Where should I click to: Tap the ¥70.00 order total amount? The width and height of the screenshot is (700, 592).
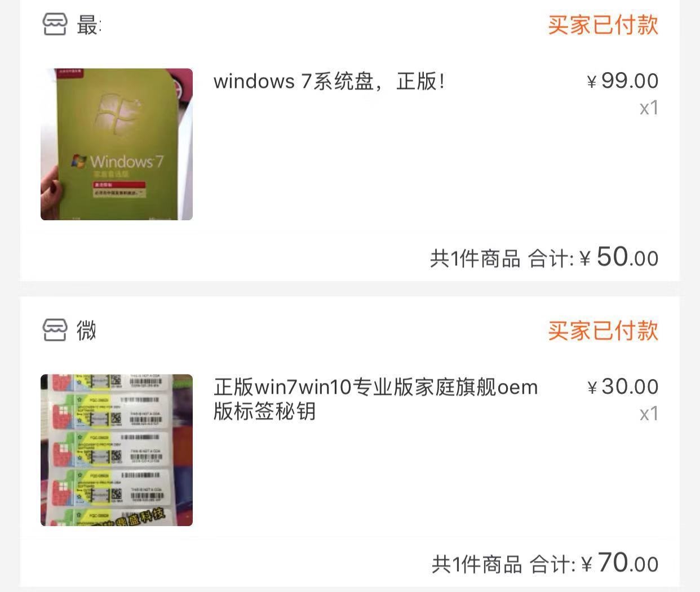click(620, 563)
